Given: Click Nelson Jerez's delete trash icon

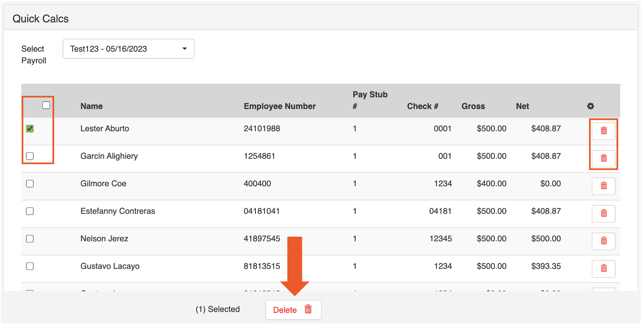Looking at the screenshot, I should point(604,241).
